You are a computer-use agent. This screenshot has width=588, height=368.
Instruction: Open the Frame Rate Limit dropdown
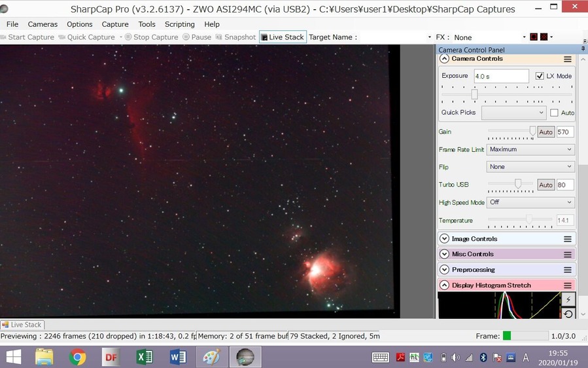[x=530, y=149]
